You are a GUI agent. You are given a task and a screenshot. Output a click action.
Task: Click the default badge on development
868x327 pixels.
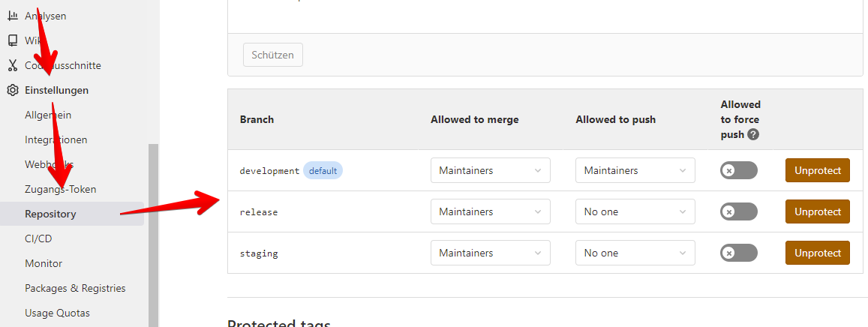point(323,171)
